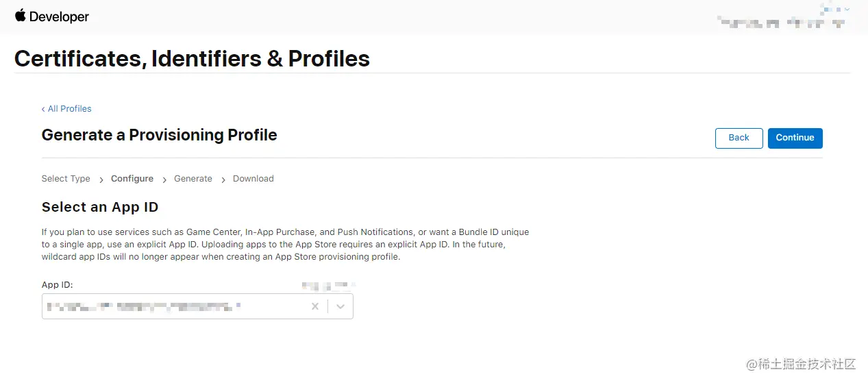Click the blue Continue button
Viewport: 868px width, 383px height.
tap(795, 138)
